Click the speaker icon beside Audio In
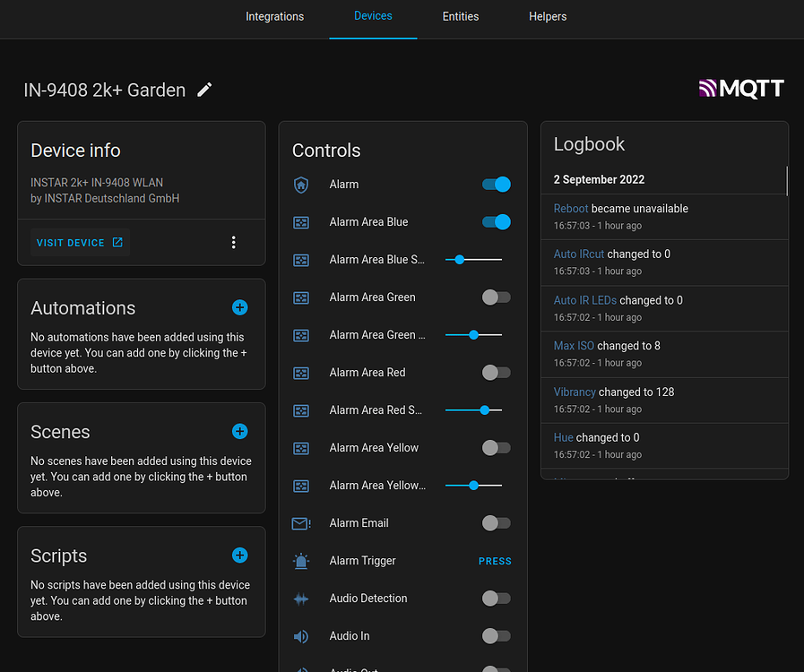Screen dimensions: 804x672 point(301,636)
